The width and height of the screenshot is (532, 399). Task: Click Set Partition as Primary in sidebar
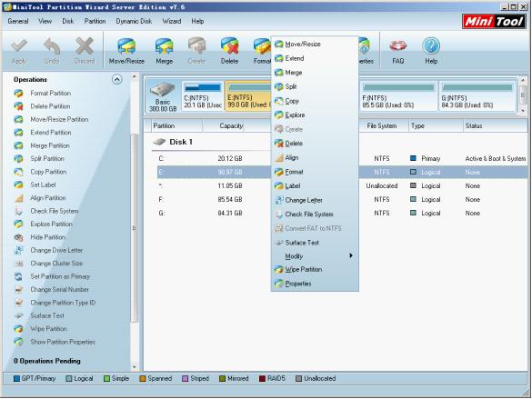tap(52, 276)
